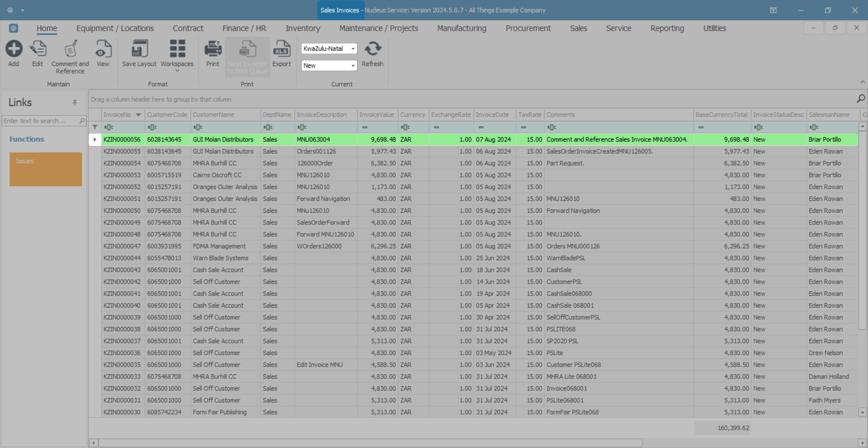Open the quick access dropdown arrow in title bar
The width and height of the screenshot is (868, 448).
tap(22, 10)
